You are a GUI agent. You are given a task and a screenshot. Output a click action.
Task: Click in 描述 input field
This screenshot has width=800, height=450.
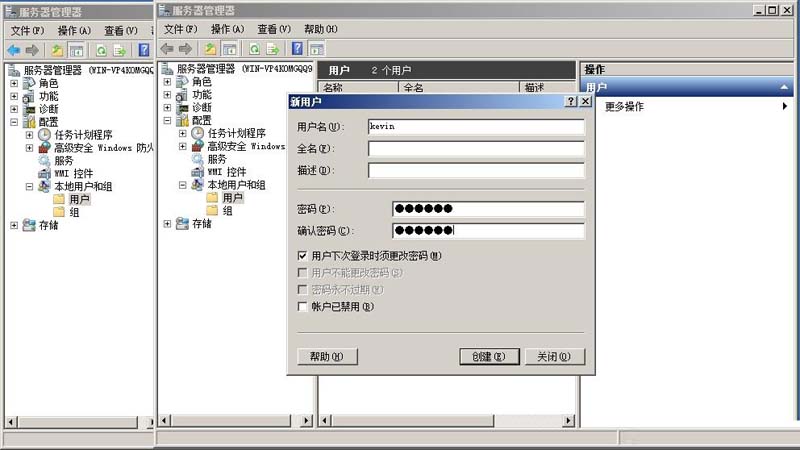[x=476, y=170]
